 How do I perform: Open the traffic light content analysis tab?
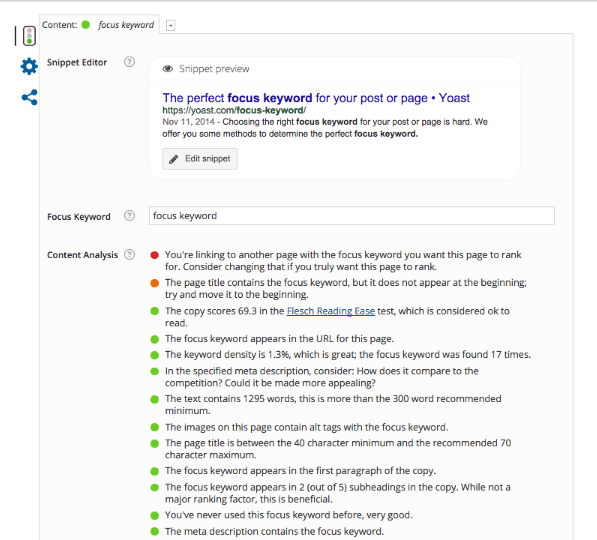(29, 36)
